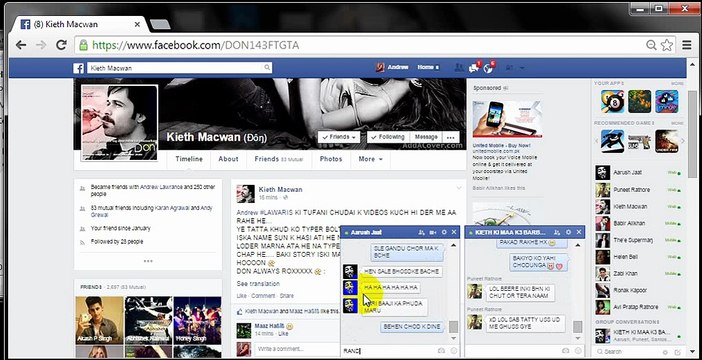Screen dimensions: 702x360
Task: Open Kieth Macwan's profile picture
Action: (120, 123)
